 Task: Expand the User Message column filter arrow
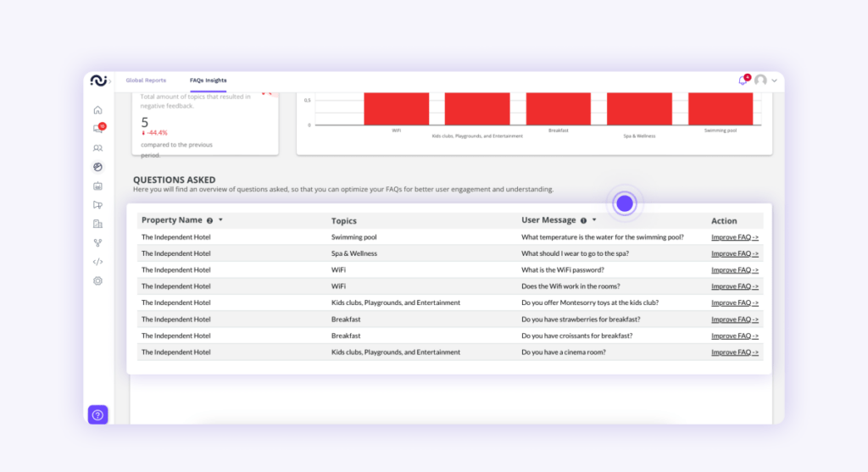pos(594,220)
